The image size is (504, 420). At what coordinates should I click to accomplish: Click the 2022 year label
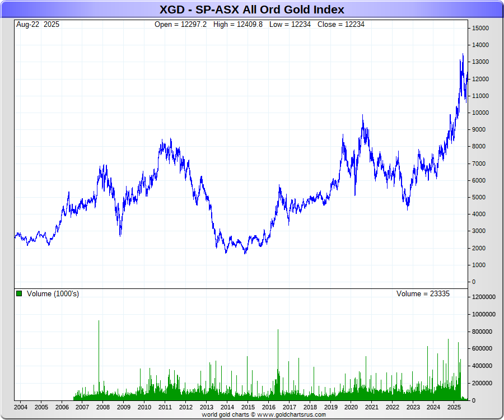click(393, 407)
